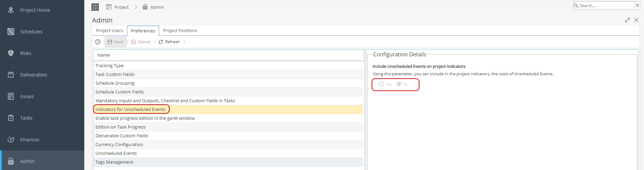Viewport: 644px width, 170px height.
Task: Open the apps grid menu icon
Action: (95, 7)
